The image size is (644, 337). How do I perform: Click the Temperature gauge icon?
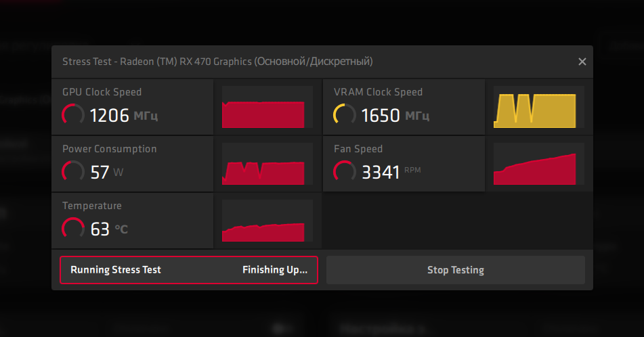[x=73, y=228]
